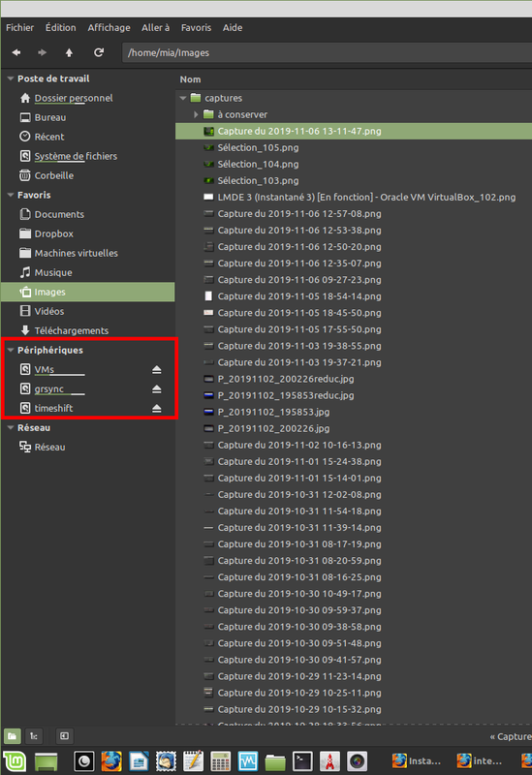Open the Corbeille trash
The height and width of the screenshot is (775, 532).
pyautogui.click(x=54, y=175)
